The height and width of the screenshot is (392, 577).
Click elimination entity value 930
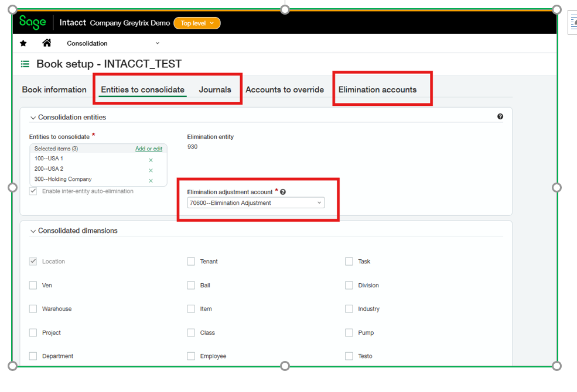(x=193, y=147)
